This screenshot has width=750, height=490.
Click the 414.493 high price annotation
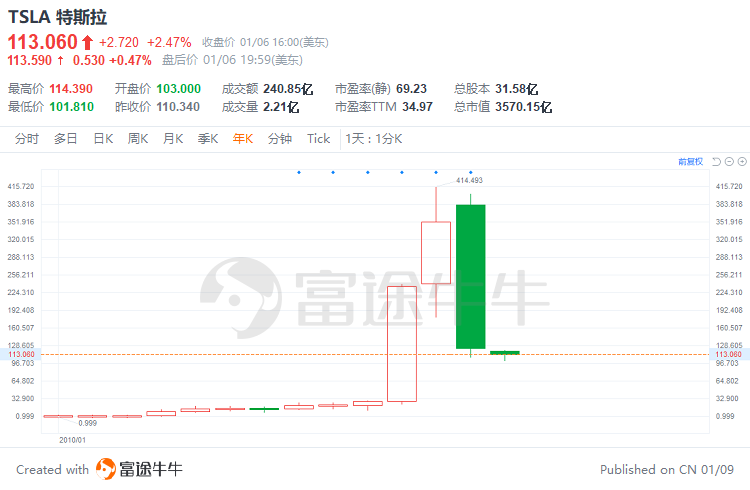(x=469, y=180)
